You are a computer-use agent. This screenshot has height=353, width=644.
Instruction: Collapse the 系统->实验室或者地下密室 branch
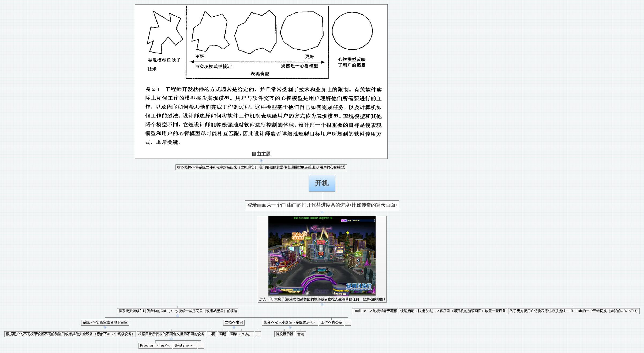tap(105, 327)
